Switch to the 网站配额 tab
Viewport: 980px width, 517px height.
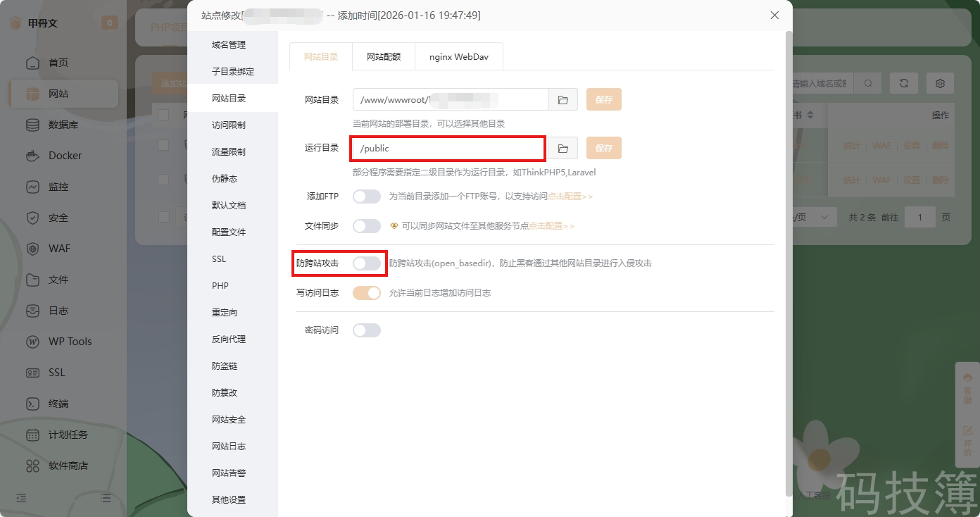[383, 56]
